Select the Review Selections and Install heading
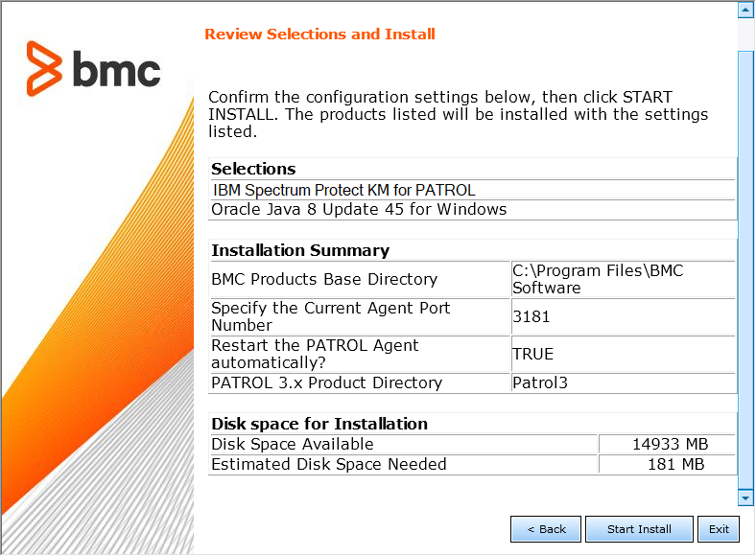 (319, 35)
